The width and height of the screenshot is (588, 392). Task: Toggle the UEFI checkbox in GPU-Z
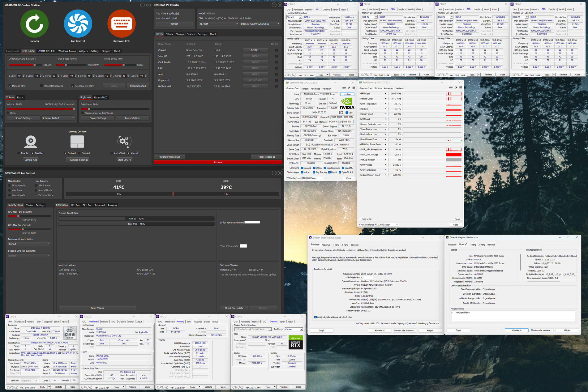tap(347, 113)
